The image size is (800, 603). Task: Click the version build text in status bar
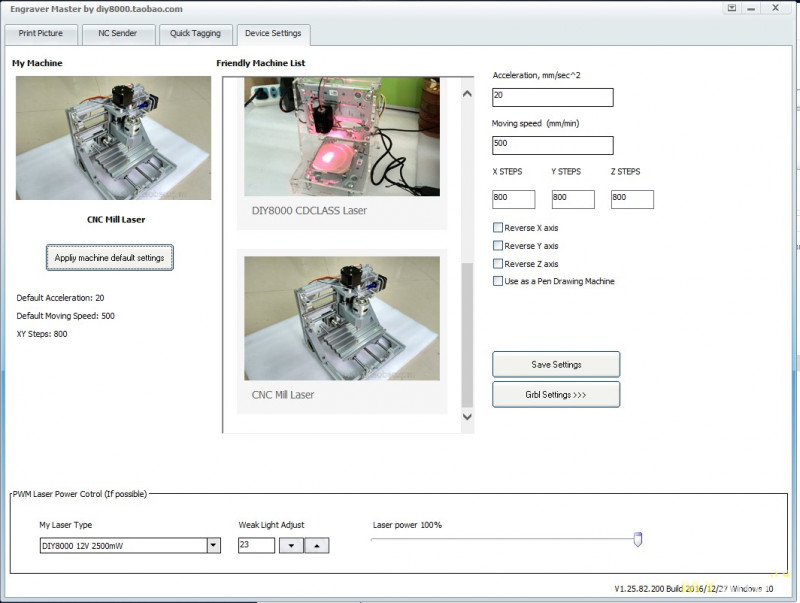click(694, 589)
